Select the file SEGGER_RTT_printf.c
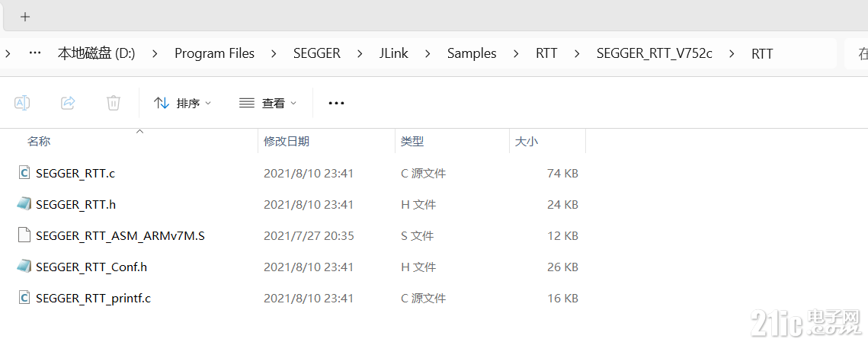Screen dimensions: 868x342 point(93,299)
